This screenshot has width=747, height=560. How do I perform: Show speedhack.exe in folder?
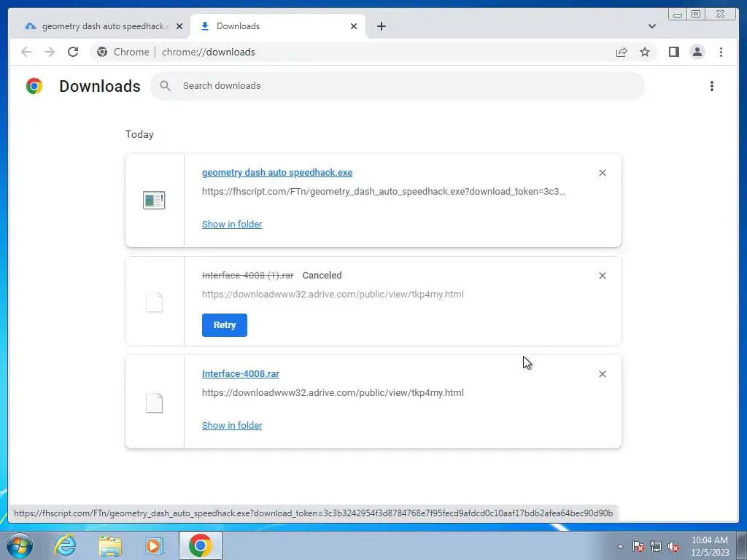click(232, 225)
